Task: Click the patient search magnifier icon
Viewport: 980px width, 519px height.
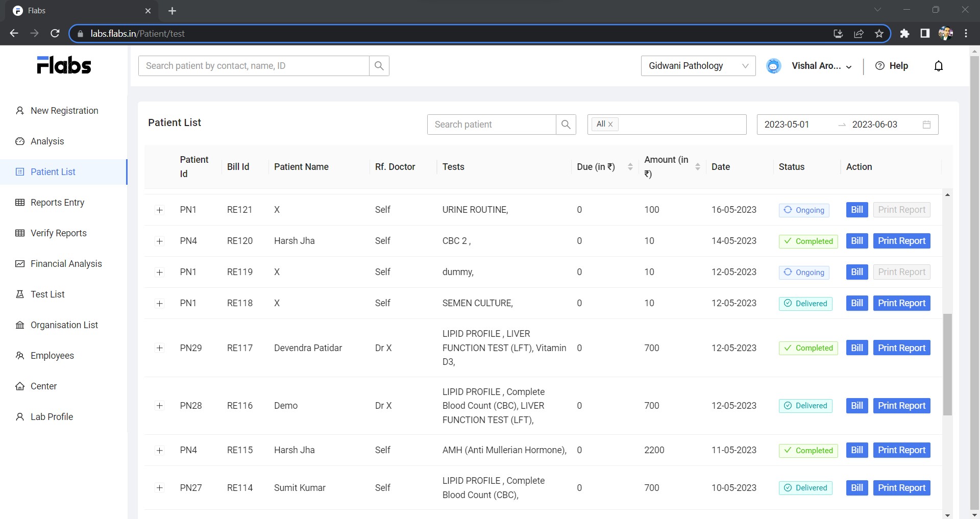Action: (x=566, y=124)
